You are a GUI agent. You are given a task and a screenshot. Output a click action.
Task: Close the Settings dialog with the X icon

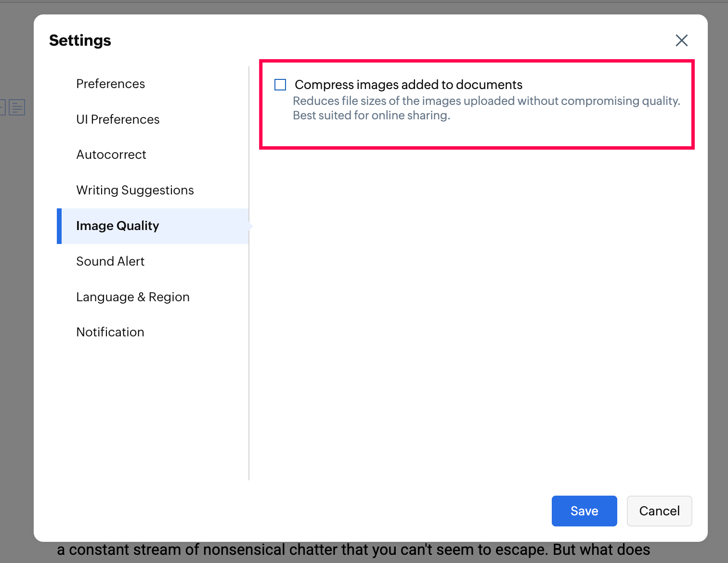tap(681, 40)
